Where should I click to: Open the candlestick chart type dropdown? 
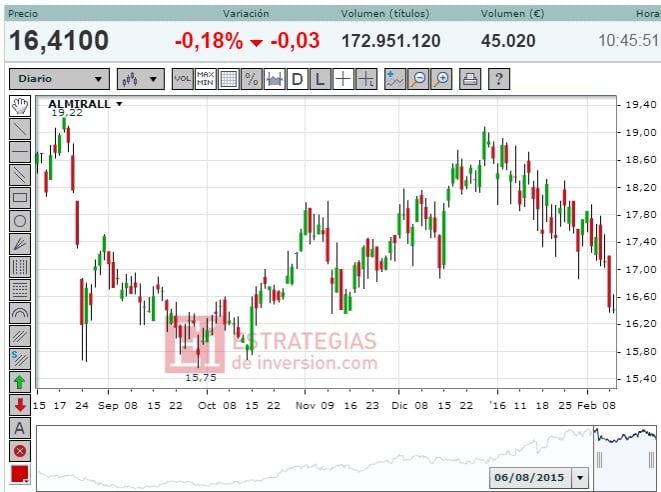click(x=140, y=79)
